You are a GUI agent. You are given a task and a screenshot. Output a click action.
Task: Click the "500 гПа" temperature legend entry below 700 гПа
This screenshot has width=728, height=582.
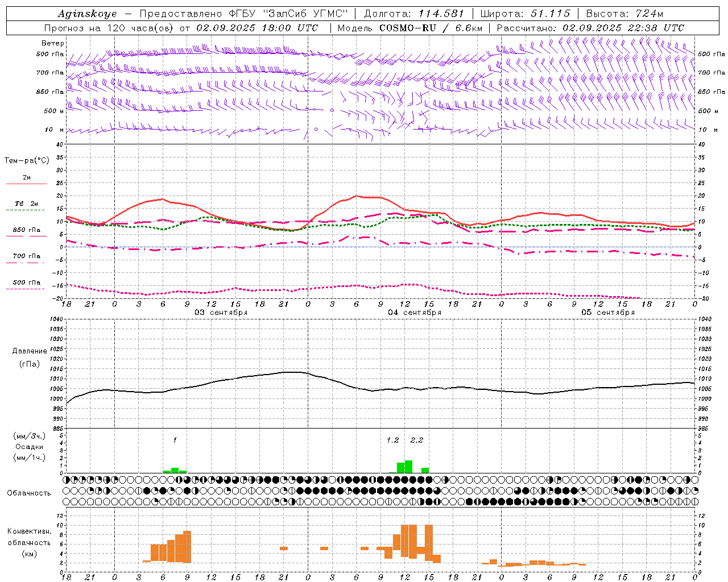click(27, 282)
